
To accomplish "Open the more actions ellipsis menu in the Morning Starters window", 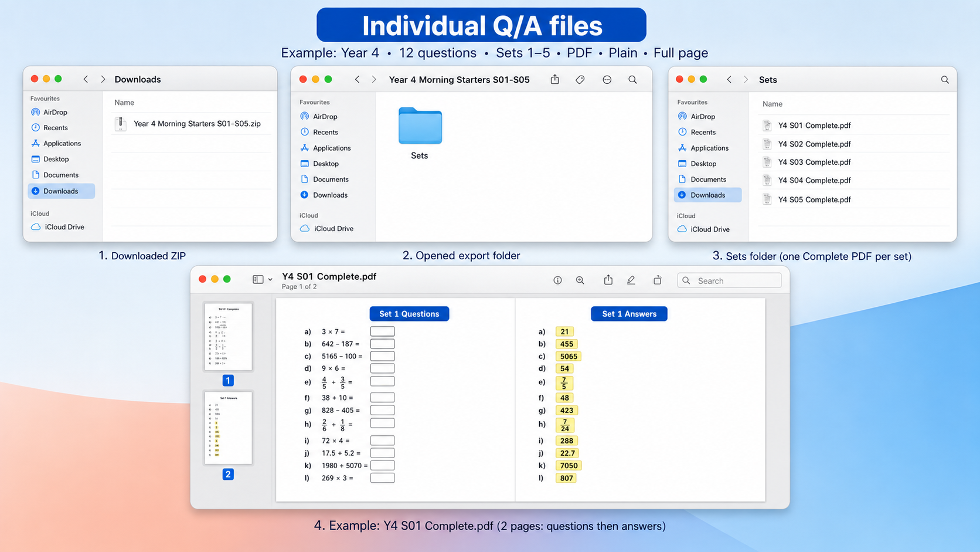I will coord(607,80).
